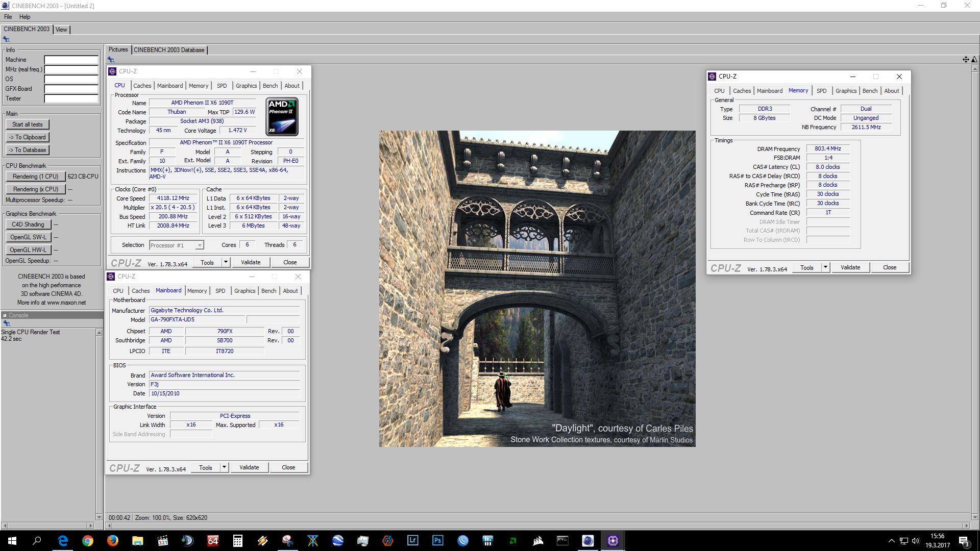Open Graphics tab in CPU-Z Mainboard window
Image resolution: width=980 pixels, height=551 pixels.
tap(245, 291)
